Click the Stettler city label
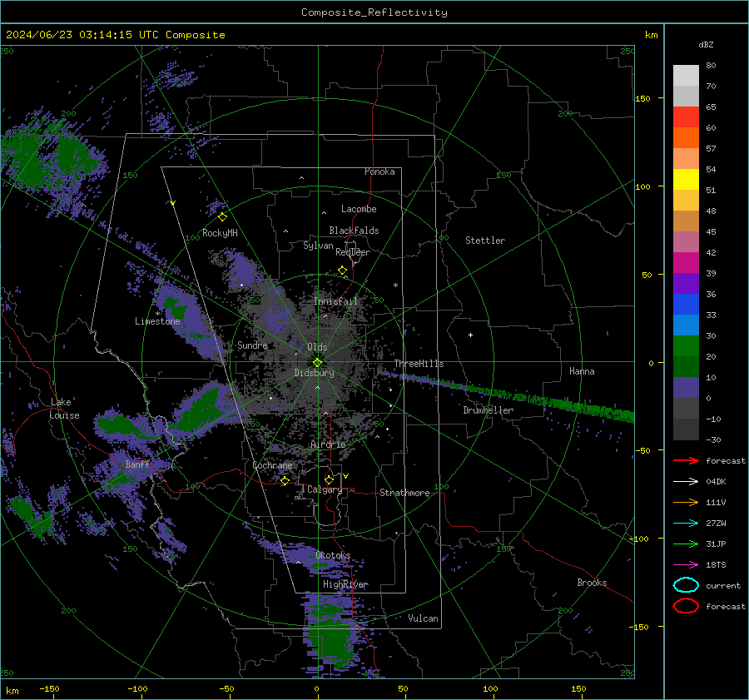Viewport: 749px width, 700px height. (x=485, y=241)
